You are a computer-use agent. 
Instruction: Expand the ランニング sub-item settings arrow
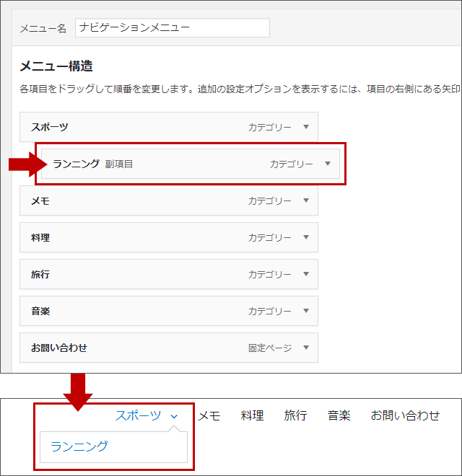[327, 164]
